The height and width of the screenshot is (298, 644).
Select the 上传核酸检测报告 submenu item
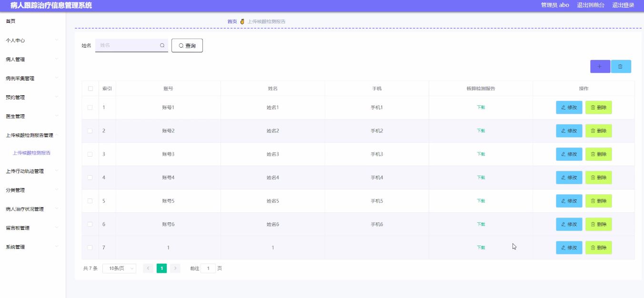point(31,153)
